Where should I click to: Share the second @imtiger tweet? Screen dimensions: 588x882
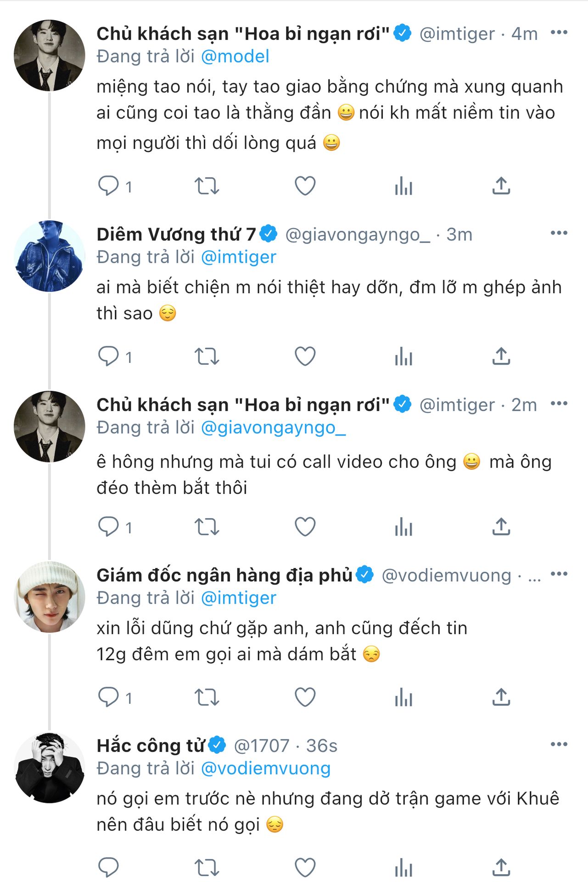501,527
